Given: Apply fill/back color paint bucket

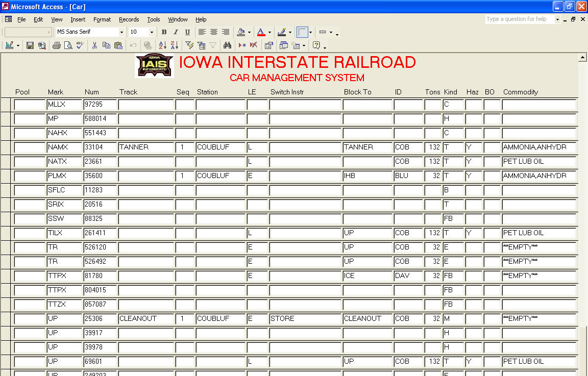Looking at the screenshot, I should 241,32.
